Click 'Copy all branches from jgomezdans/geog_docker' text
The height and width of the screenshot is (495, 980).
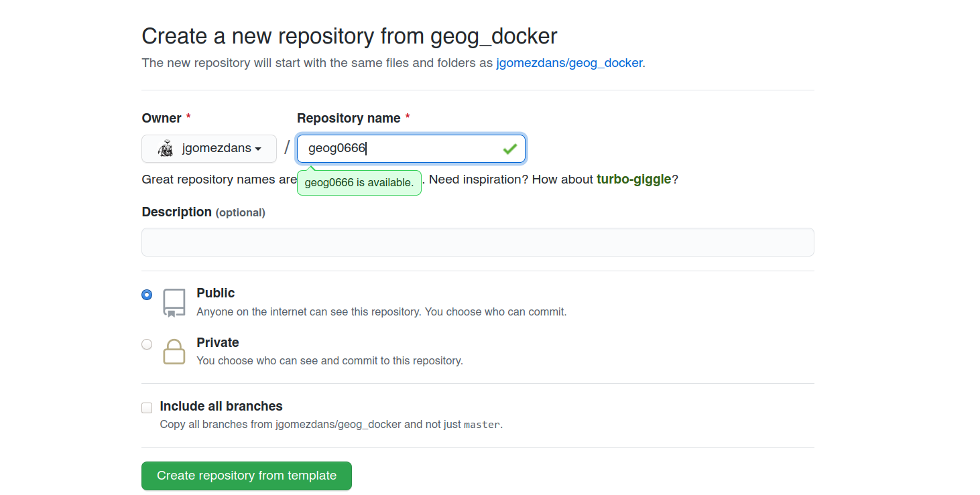click(331, 424)
